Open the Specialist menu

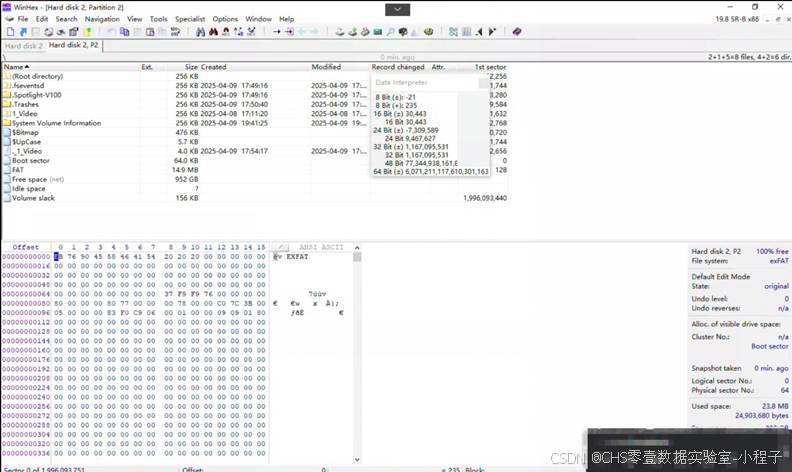[190, 19]
